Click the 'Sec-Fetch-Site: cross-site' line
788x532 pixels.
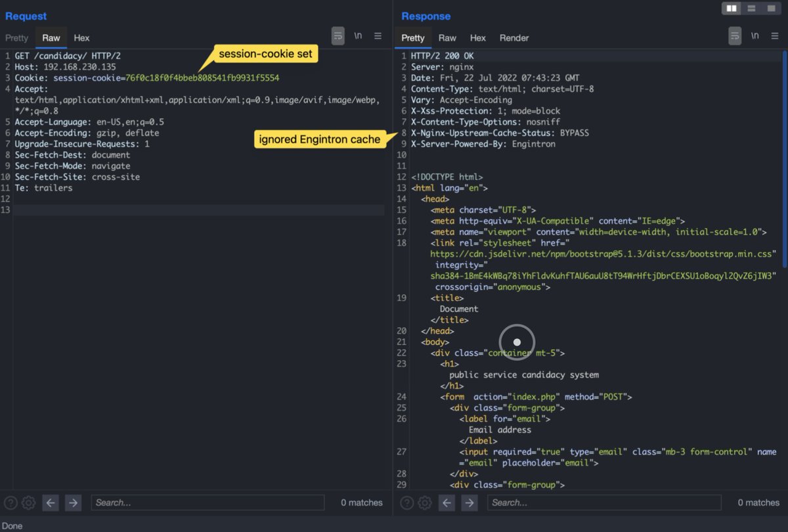click(77, 177)
